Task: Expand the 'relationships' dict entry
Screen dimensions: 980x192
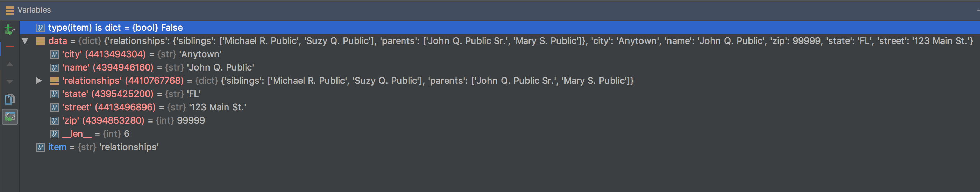Action: (x=39, y=80)
